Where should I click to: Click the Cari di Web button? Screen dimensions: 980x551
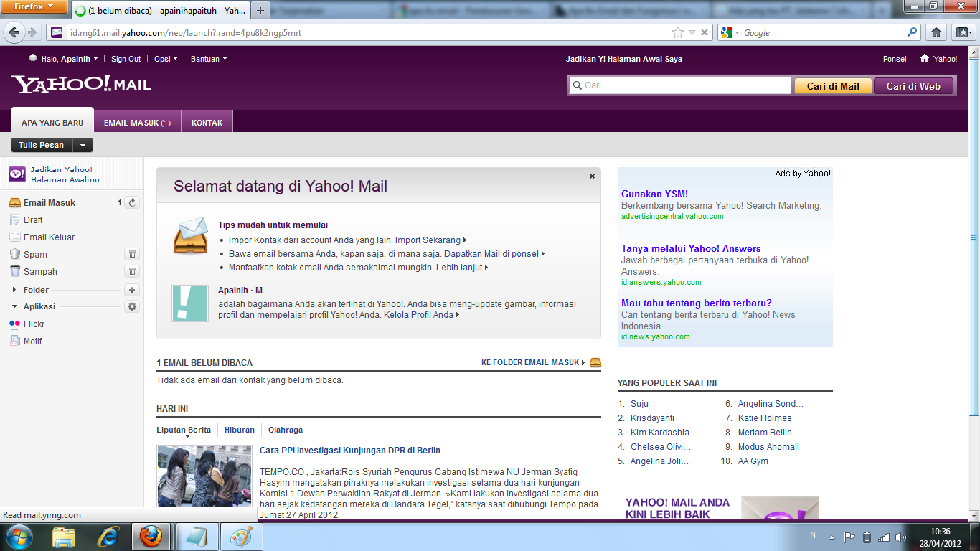(913, 86)
